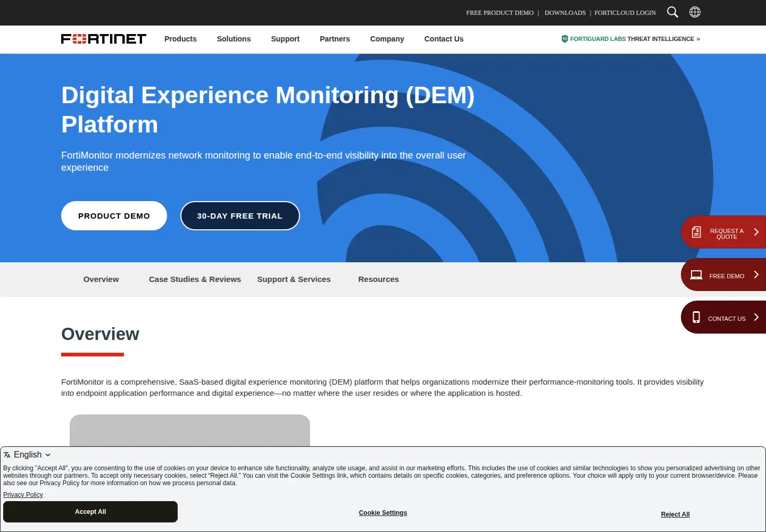The image size is (766, 532).
Task: Click the translate icon beside English
Action: tap(7, 455)
